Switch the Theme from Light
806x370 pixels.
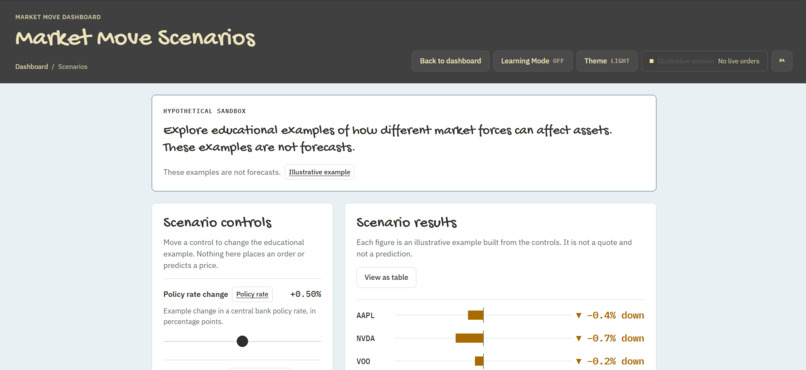(x=607, y=61)
